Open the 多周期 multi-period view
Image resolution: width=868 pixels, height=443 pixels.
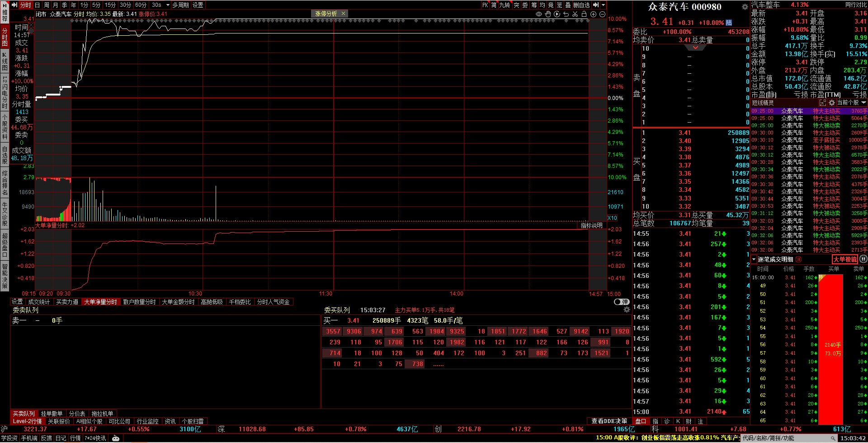pyautogui.click(x=180, y=5)
